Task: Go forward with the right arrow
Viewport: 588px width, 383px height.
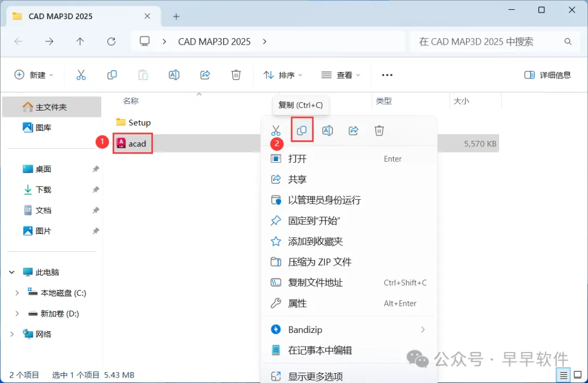Action: 49,41
